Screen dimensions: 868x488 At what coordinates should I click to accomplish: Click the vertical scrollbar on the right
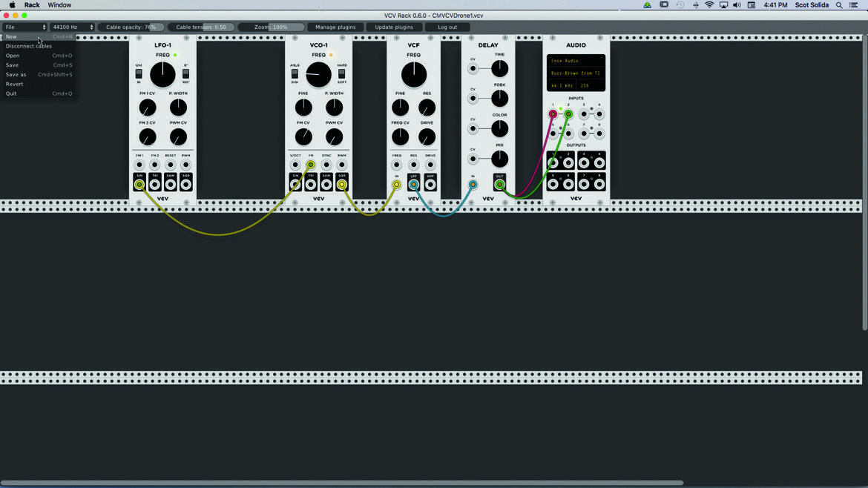(x=865, y=182)
